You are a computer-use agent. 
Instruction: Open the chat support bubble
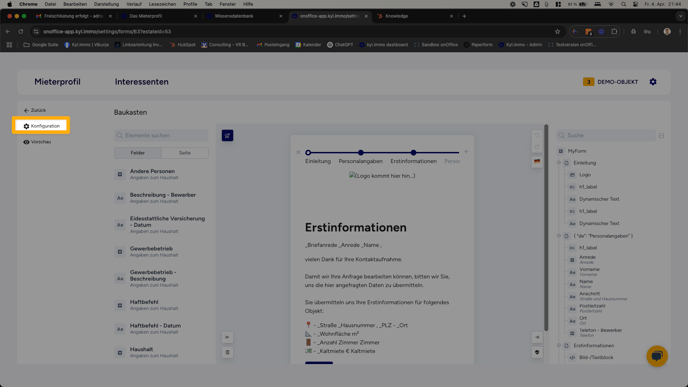[657, 356]
